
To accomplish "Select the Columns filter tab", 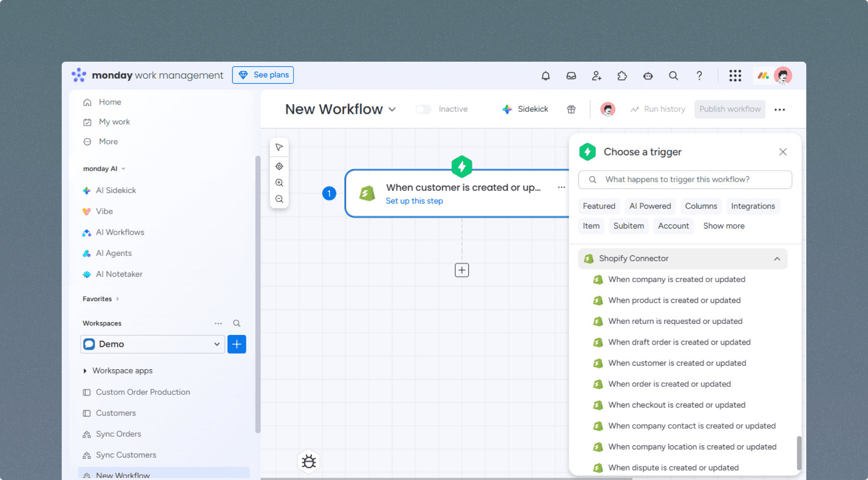I will (x=701, y=206).
